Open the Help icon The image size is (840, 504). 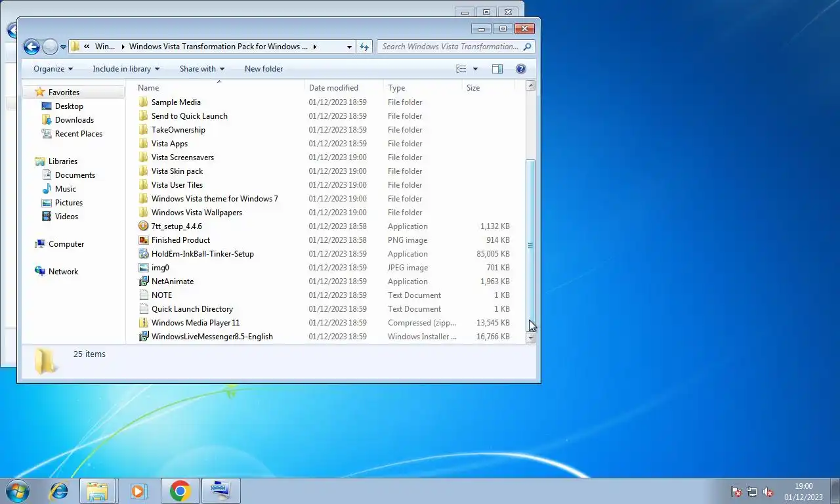[521, 69]
